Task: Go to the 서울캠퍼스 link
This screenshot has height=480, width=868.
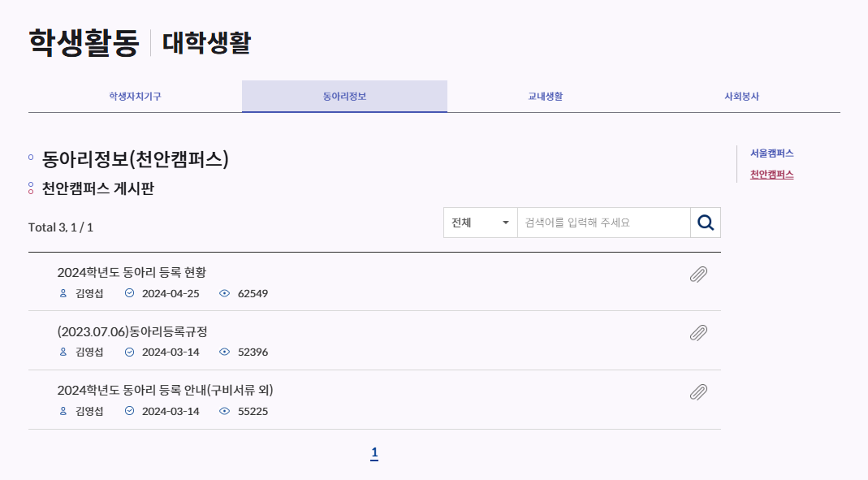Action: 772,153
